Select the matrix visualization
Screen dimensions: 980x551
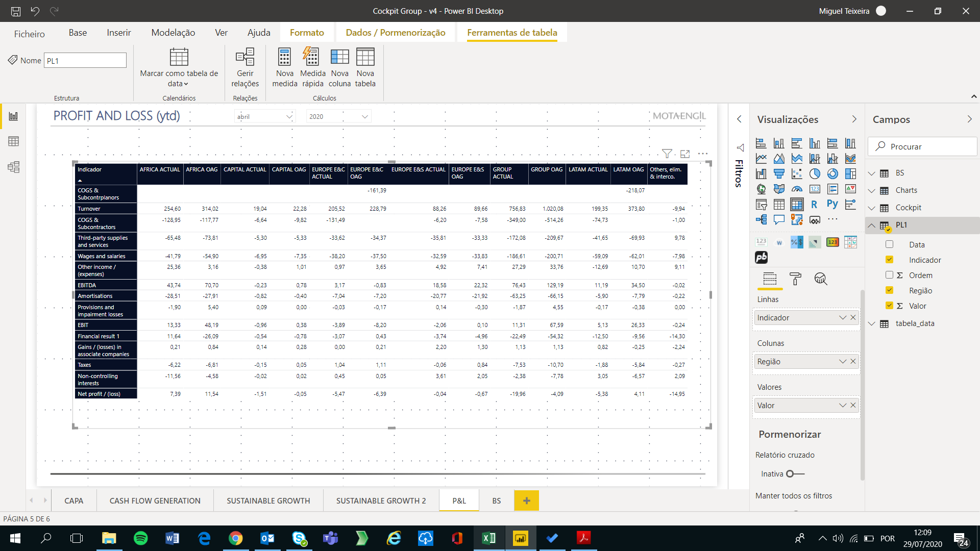pyautogui.click(x=797, y=205)
